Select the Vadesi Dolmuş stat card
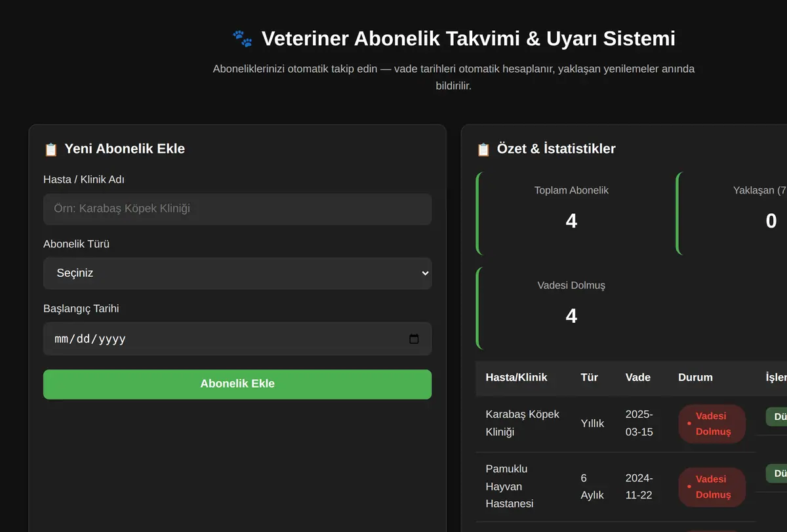 click(571, 308)
